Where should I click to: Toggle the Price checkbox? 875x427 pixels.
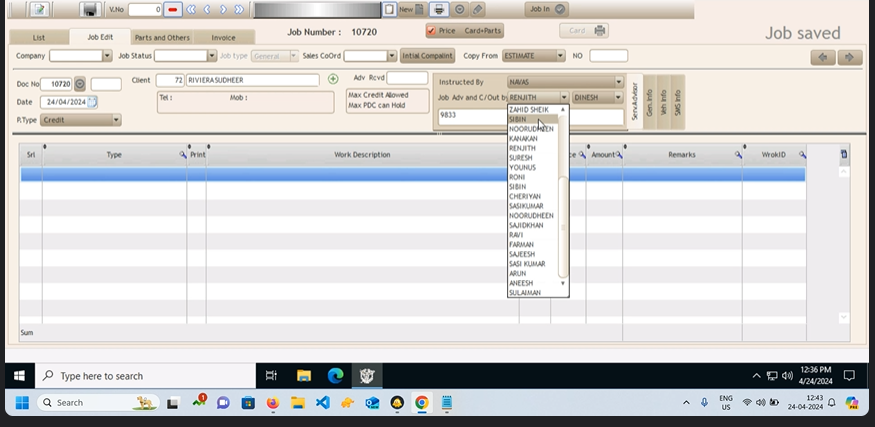(431, 31)
